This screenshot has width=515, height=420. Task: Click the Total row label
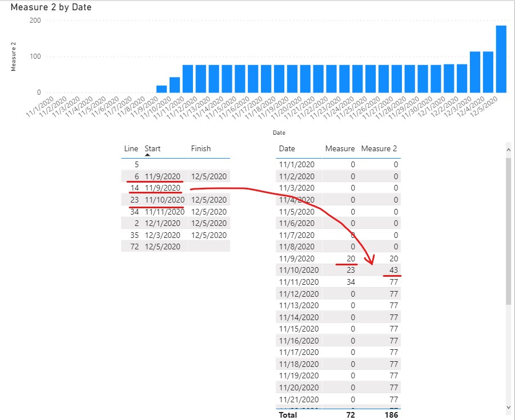click(288, 415)
